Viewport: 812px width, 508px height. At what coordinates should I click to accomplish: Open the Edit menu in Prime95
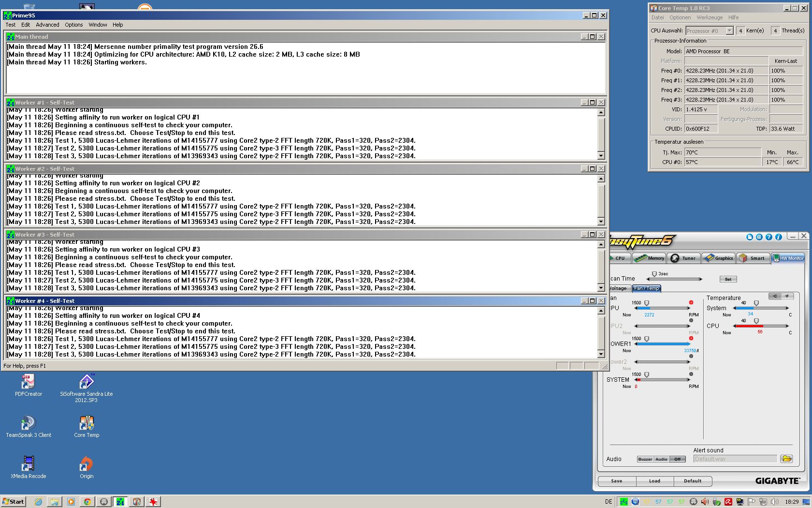(x=26, y=25)
